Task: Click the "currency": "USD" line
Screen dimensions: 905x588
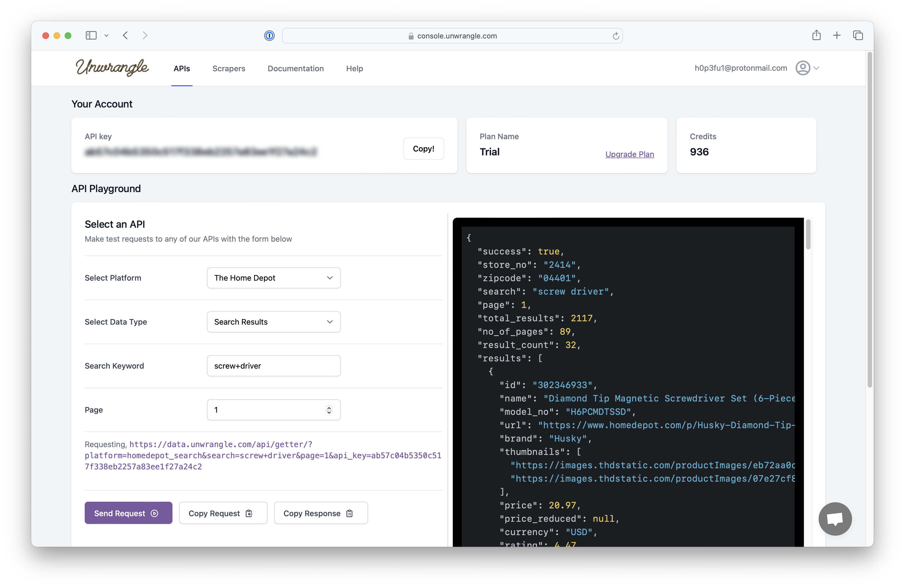Action: click(x=548, y=532)
